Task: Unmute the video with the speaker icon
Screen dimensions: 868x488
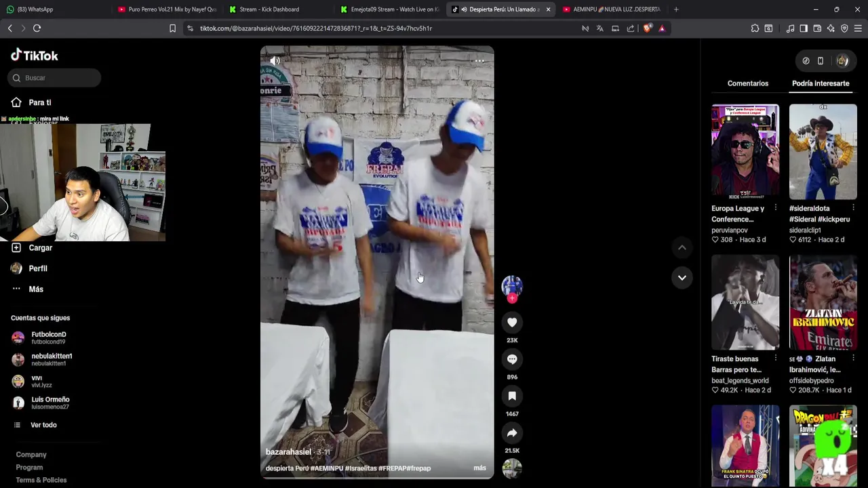Action: 275,61
